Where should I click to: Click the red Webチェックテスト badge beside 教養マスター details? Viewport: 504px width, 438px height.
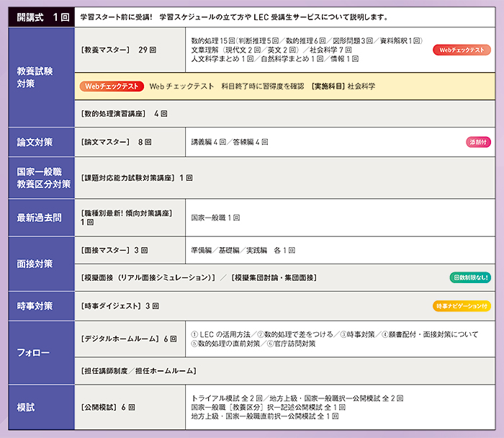462,50
